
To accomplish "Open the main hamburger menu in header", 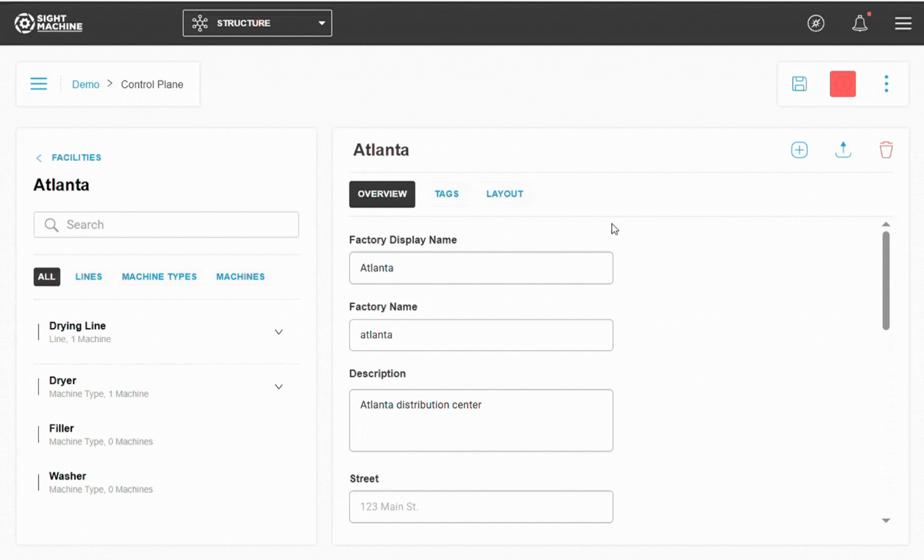I will (x=903, y=23).
